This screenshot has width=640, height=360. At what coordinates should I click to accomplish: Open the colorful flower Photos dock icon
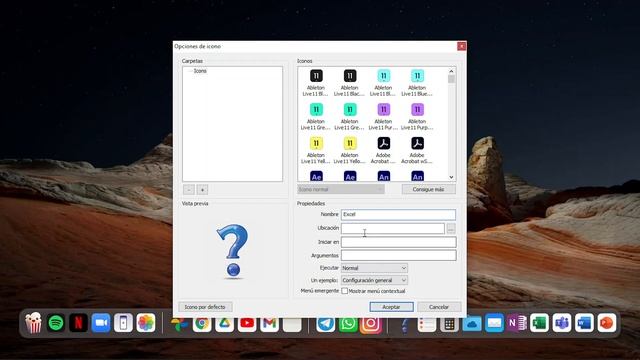(146, 323)
